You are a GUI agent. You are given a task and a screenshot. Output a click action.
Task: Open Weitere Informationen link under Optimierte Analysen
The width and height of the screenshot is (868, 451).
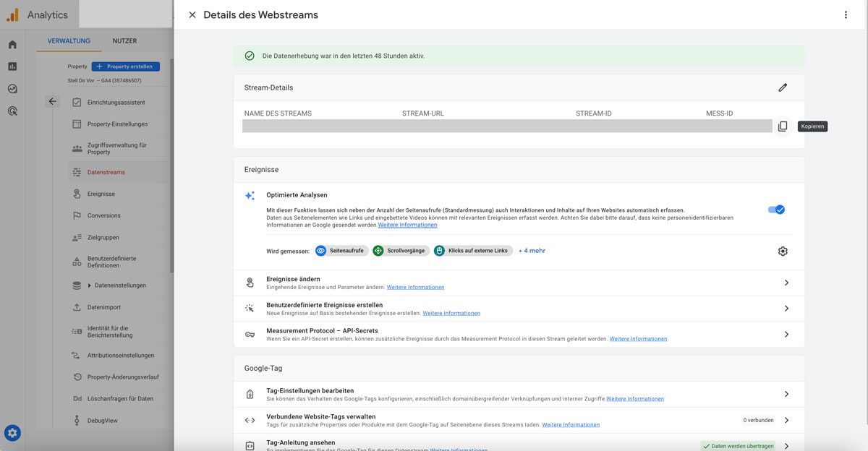407,225
